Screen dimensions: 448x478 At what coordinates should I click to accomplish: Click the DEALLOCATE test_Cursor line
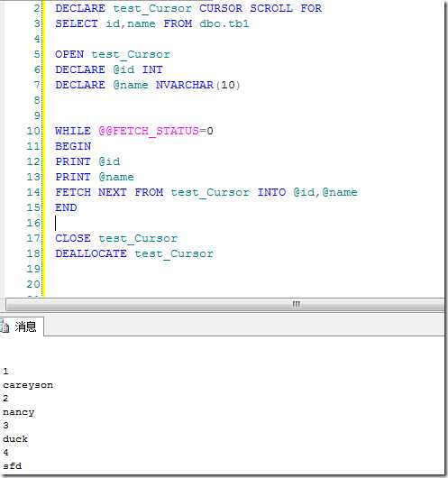tap(134, 253)
